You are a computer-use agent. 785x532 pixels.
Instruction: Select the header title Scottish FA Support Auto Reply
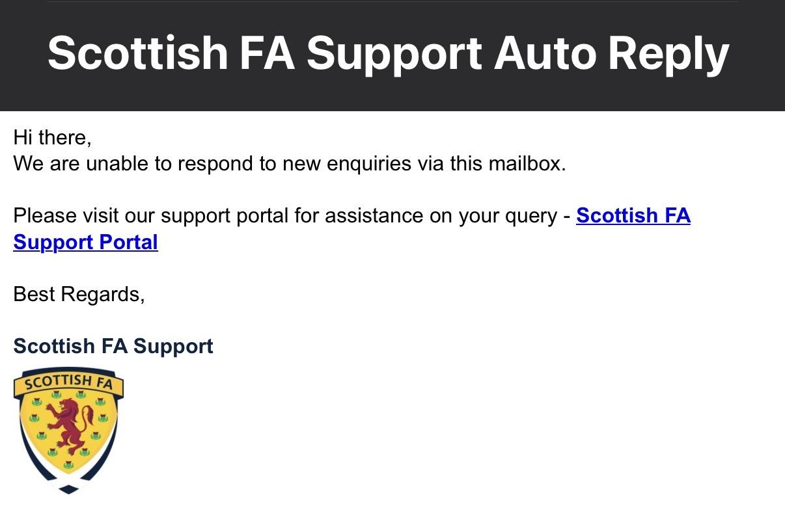(x=388, y=53)
